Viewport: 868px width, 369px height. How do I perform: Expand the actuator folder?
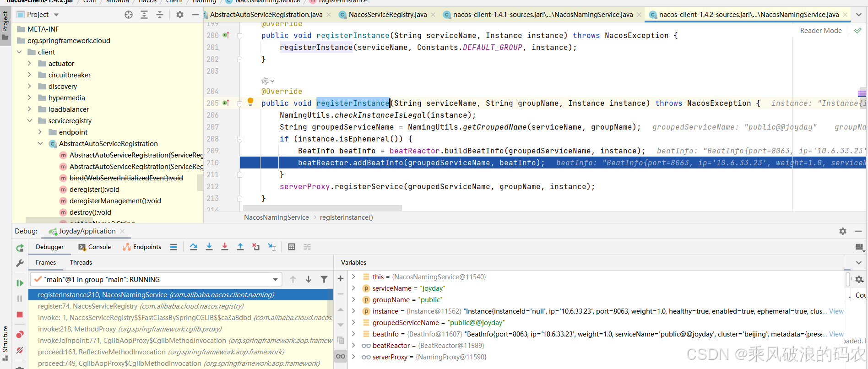coord(30,64)
